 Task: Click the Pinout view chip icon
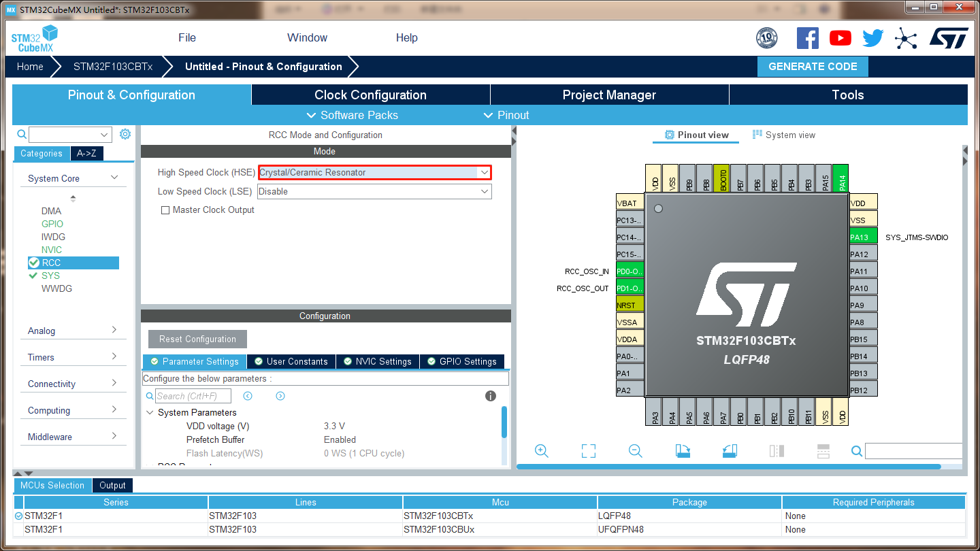click(670, 135)
